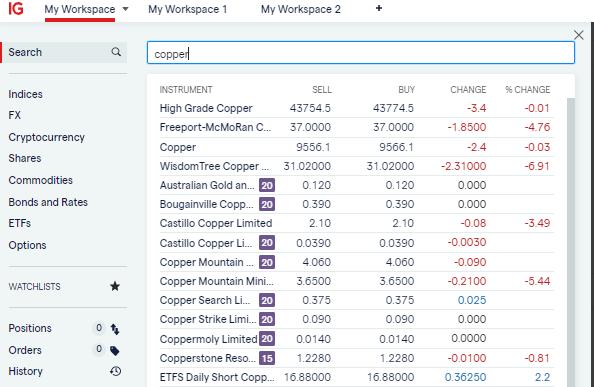594x387 pixels.
Task: Click the 20 badge on Coppermoly Limited row
Action: pyautogui.click(x=267, y=339)
